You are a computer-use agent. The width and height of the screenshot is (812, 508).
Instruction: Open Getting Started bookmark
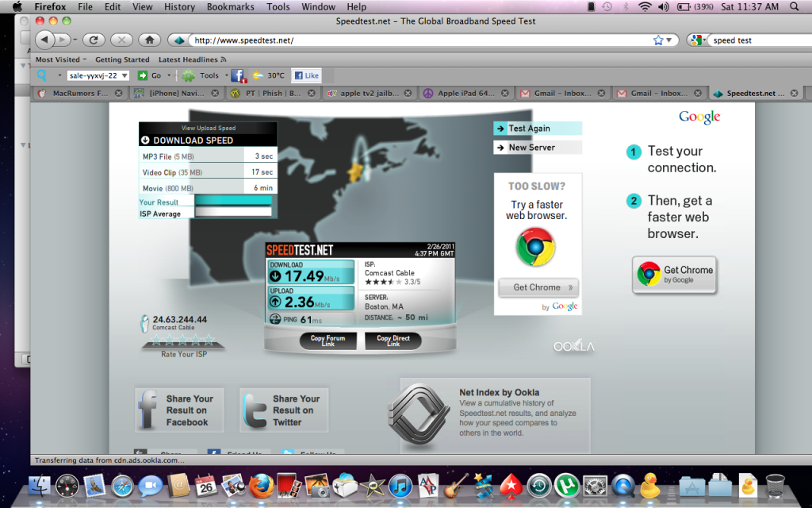(x=122, y=60)
